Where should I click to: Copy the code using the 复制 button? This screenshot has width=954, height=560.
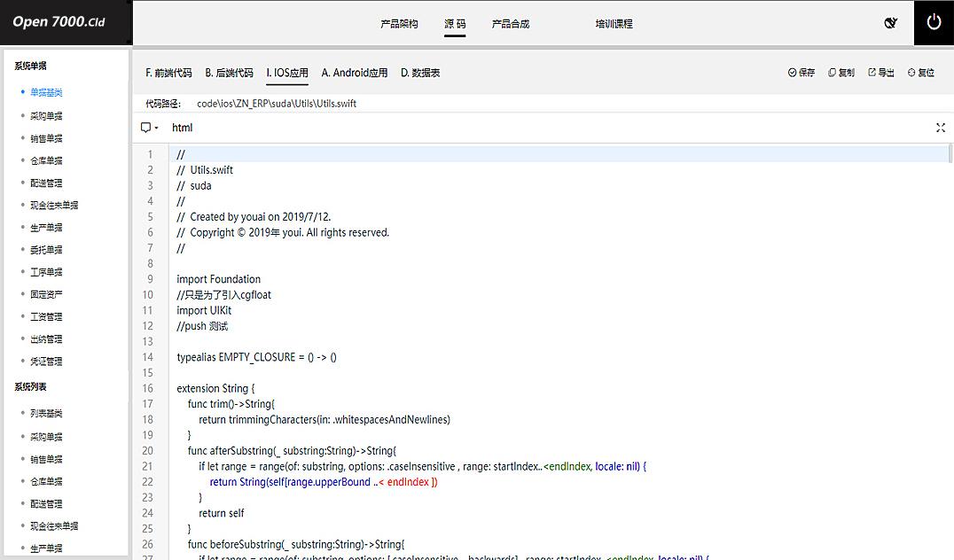[841, 73]
